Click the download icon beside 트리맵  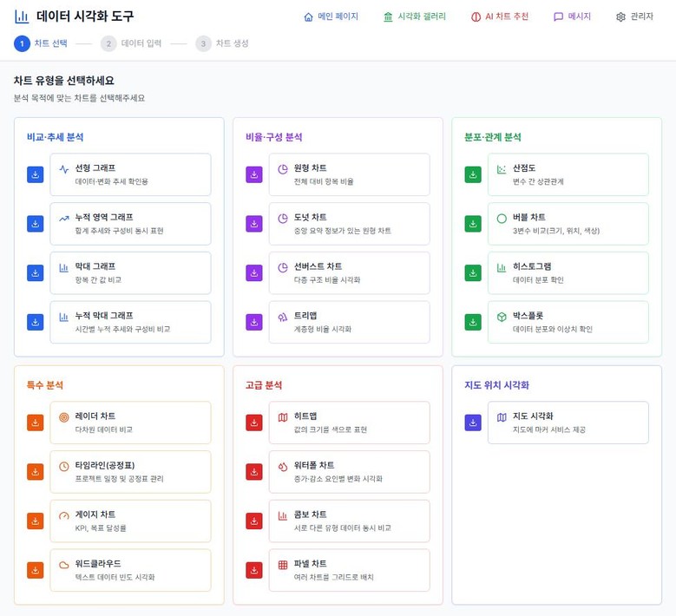[x=253, y=322]
